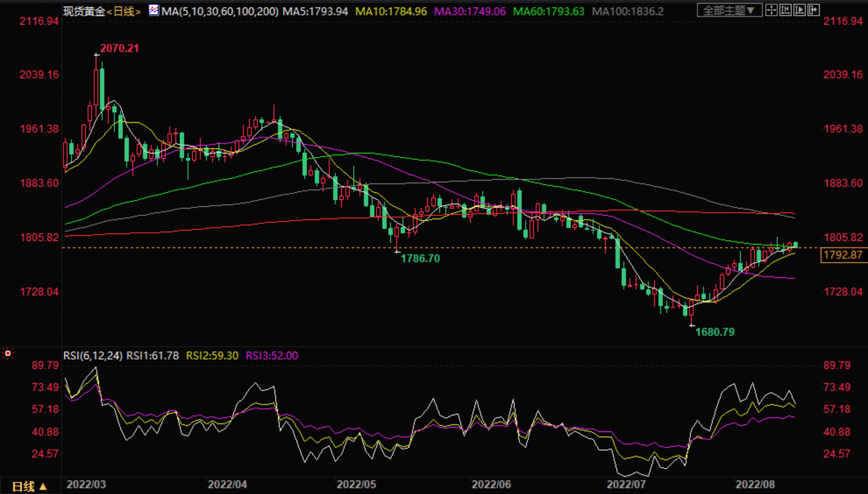Click the MA5:1793.94 legend value

click(x=316, y=11)
